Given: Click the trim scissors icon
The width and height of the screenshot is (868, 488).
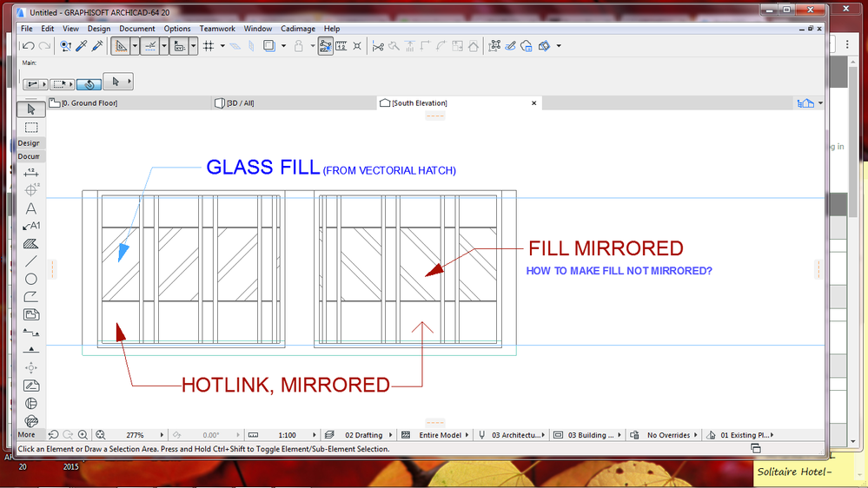Looking at the screenshot, I should (x=378, y=47).
